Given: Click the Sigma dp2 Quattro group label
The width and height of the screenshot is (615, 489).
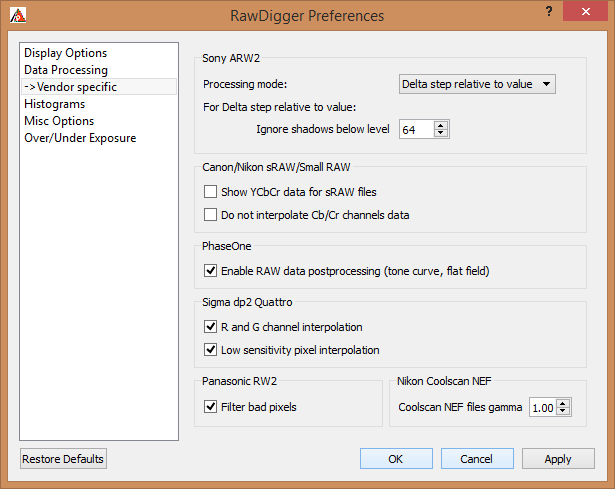Looking at the screenshot, I should [247, 302].
